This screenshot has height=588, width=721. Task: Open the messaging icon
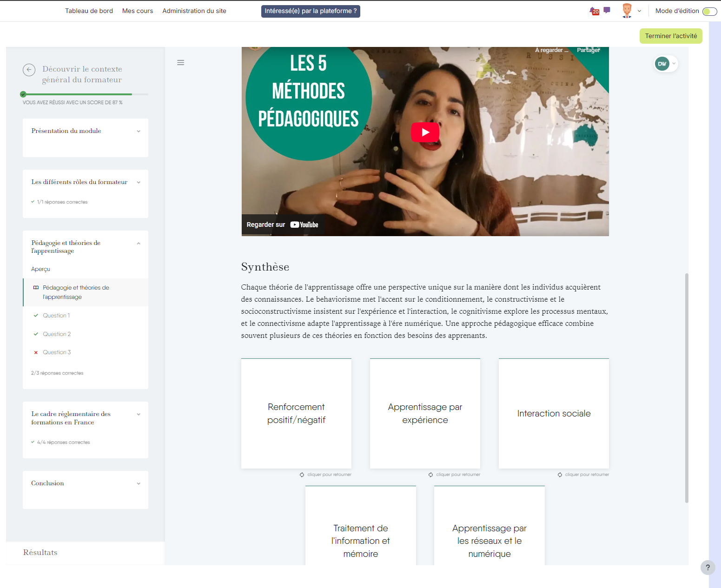tap(607, 10)
